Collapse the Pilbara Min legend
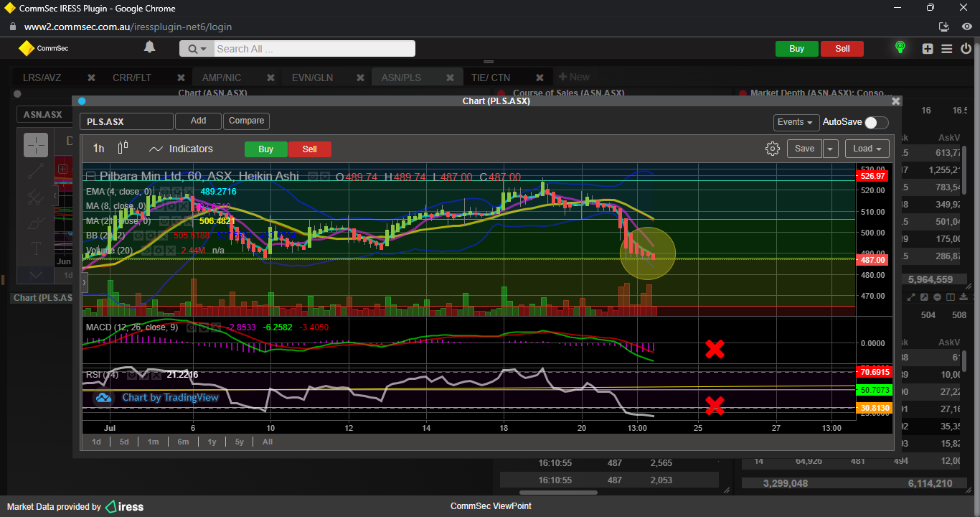980x517 pixels. 91,176
